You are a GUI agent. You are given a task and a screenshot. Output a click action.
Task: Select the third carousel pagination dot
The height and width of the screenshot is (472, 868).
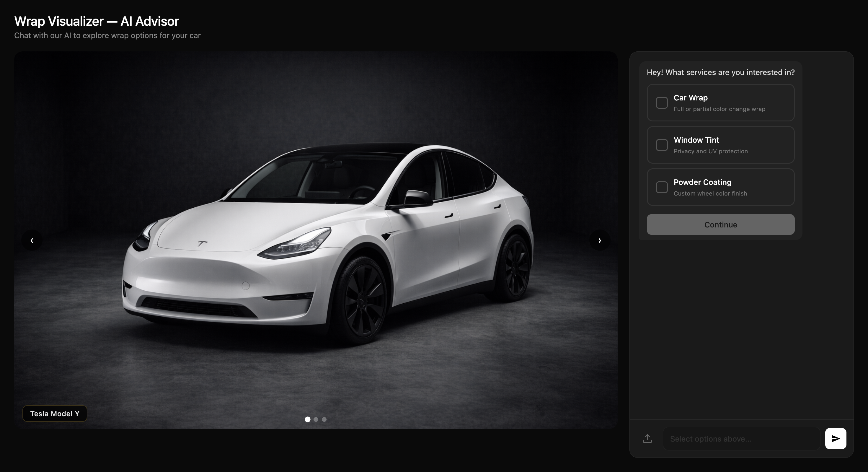coord(324,419)
